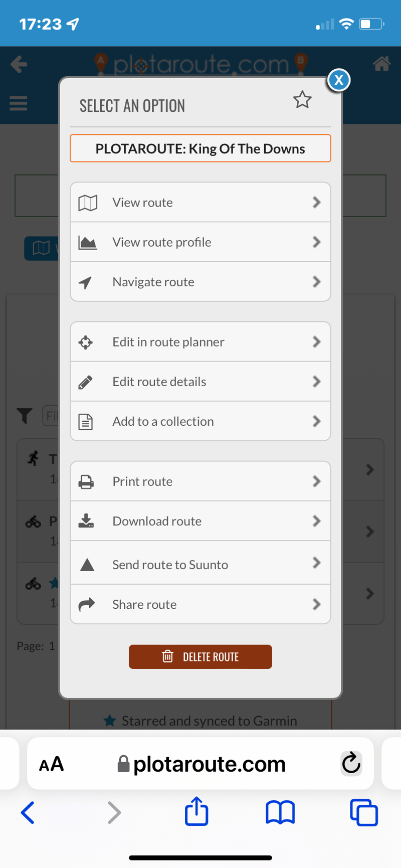Open View route profile

coord(200,242)
